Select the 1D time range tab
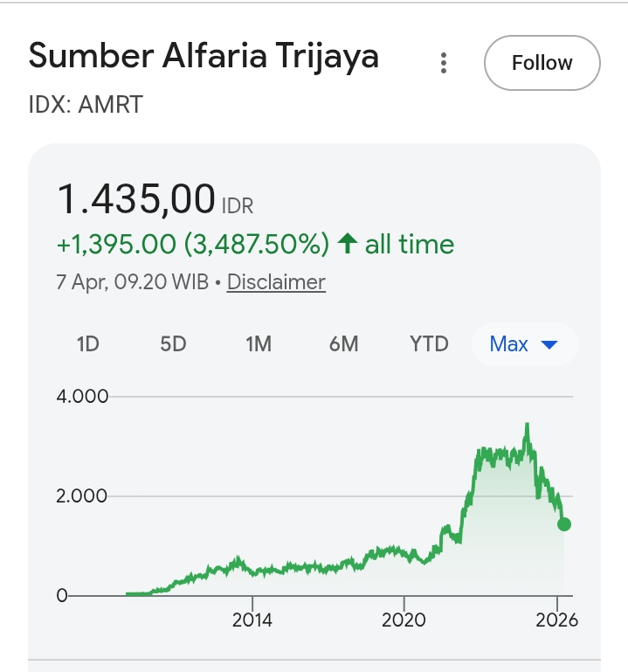 [88, 344]
